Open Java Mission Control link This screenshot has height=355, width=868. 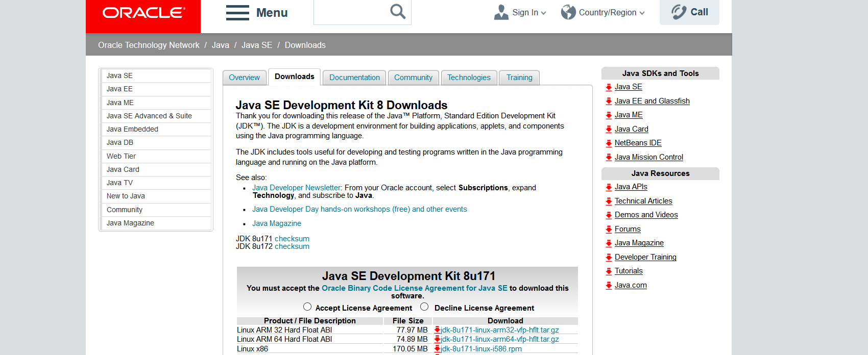pyautogui.click(x=649, y=157)
